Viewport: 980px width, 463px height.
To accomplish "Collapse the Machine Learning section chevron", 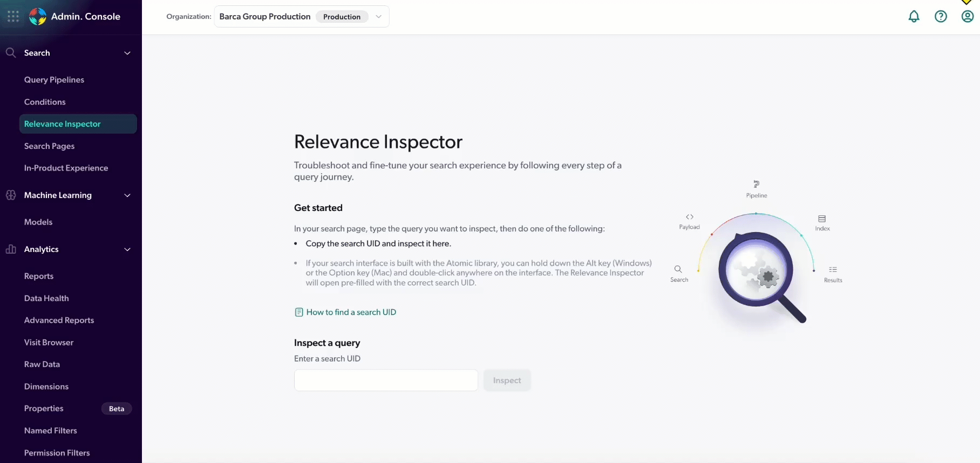I will (127, 195).
